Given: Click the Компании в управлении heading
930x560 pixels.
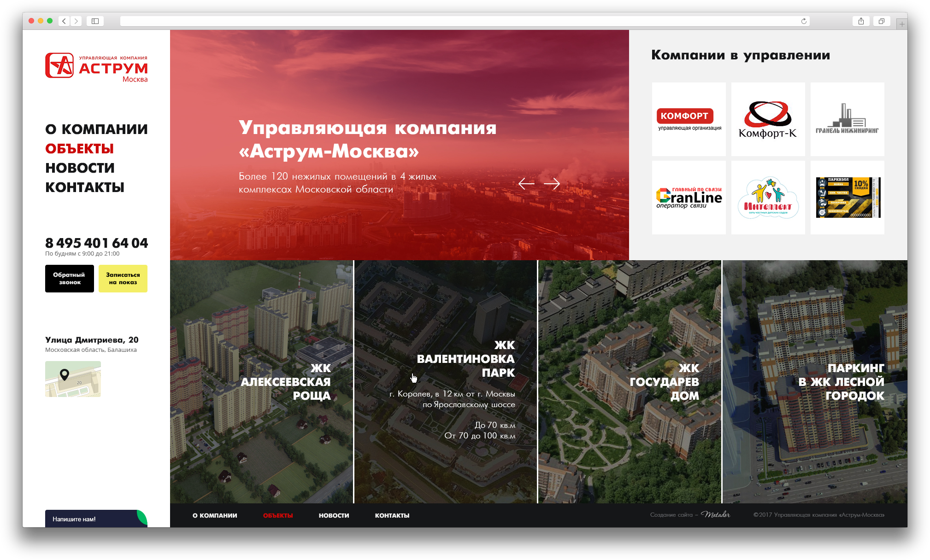Looking at the screenshot, I should pos(741,55).
